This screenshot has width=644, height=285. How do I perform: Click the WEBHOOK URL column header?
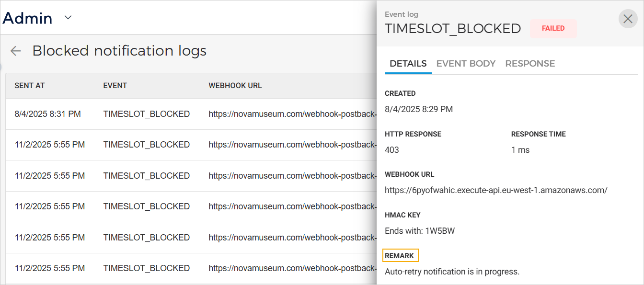(x=235, y=86)
